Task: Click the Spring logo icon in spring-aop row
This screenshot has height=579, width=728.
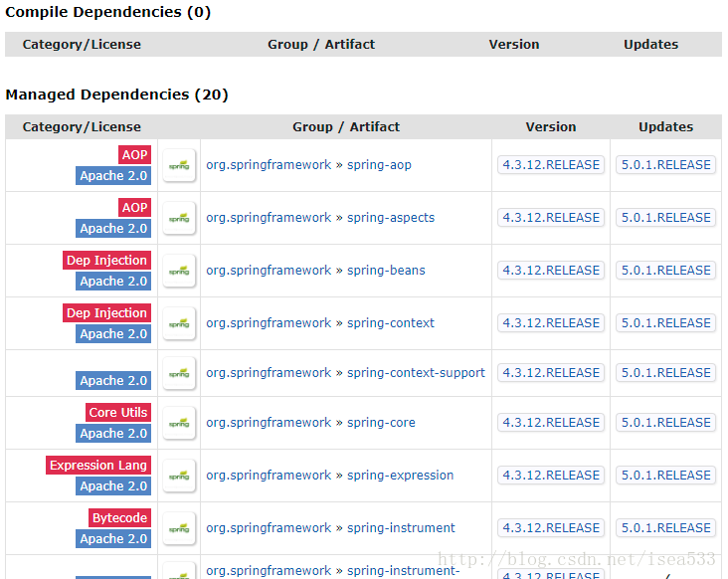Action: click(179, 165)
